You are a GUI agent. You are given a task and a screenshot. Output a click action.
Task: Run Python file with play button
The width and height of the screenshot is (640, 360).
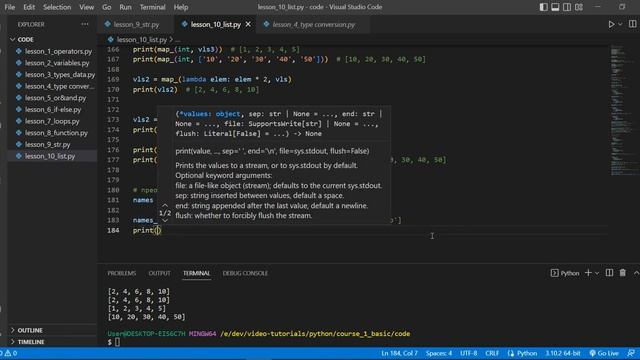(611, 24)
